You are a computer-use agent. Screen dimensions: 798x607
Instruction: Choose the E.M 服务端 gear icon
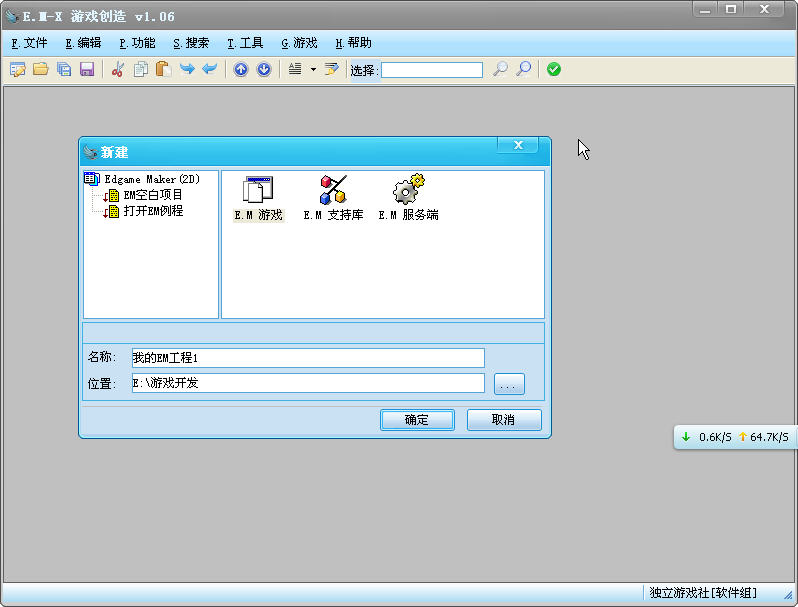(x=408, y=198)
